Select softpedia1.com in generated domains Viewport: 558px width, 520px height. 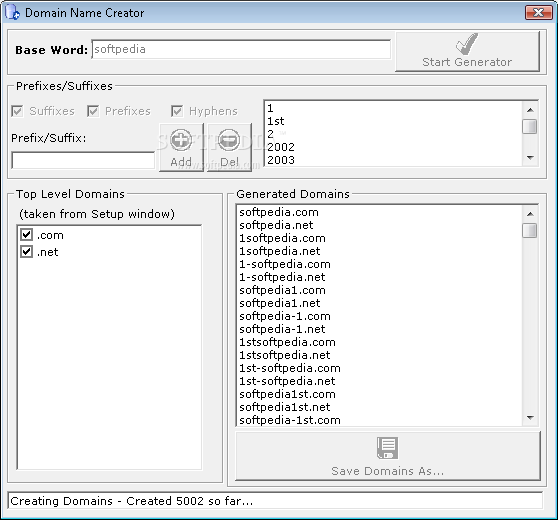point(380,290)
